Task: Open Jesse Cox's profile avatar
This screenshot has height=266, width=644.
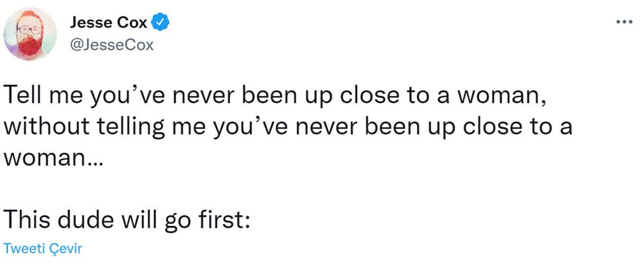Action: (30, 34)
